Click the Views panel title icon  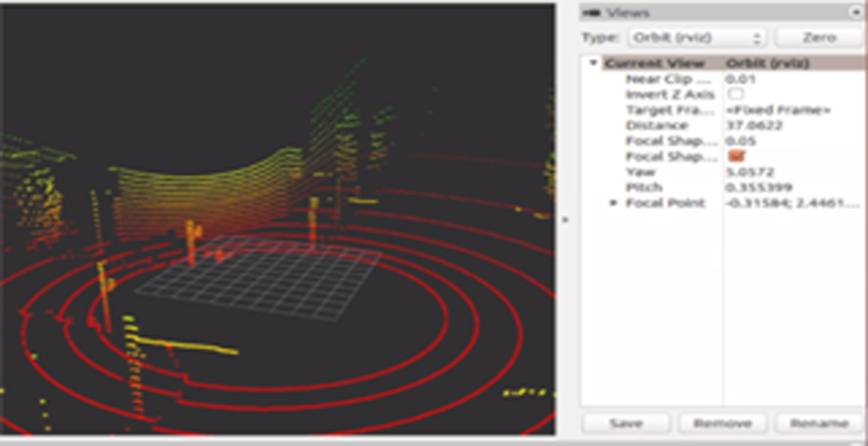coord(592,13)
